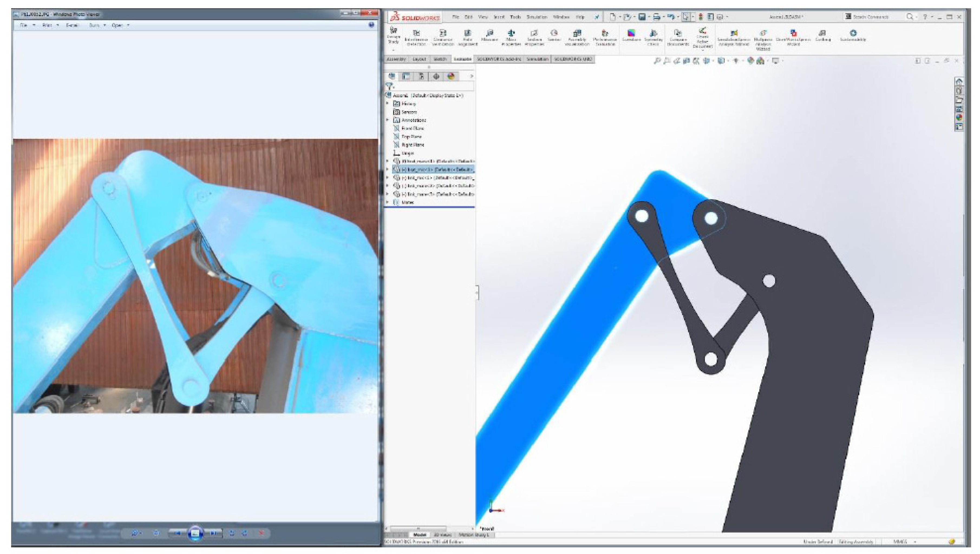Expand the Annotations tree node
Screen dimensions: 980x554
388,120
